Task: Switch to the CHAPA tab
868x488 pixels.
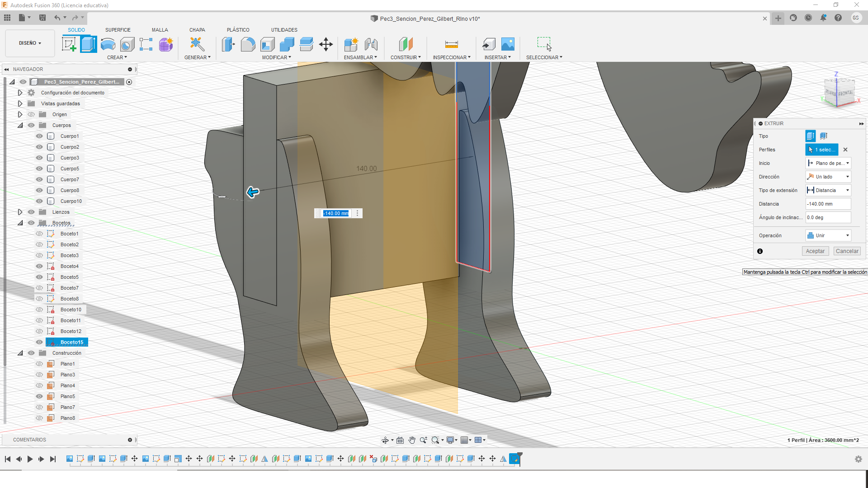Action: [x=197, y=30]
